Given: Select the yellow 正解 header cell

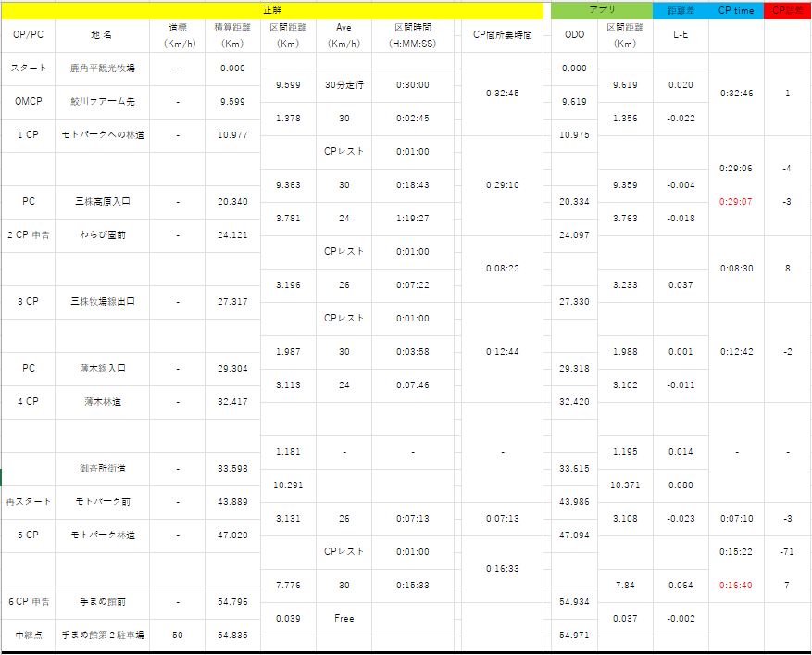Looking at the screenshot, I should [x=272, y=10].
